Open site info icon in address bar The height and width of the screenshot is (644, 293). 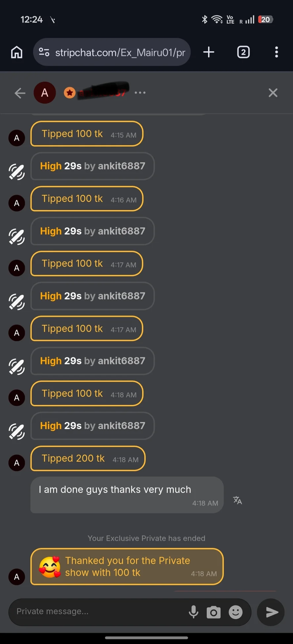(44, 52)
